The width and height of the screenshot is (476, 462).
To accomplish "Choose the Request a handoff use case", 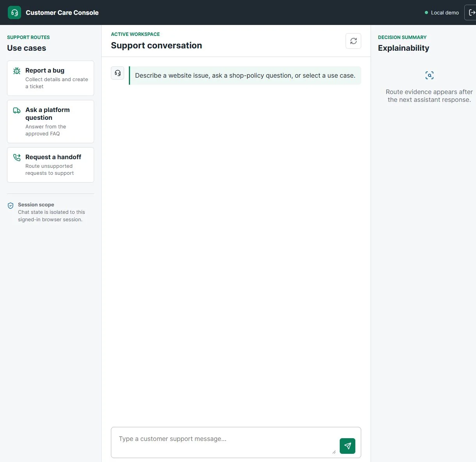I will [x=50, y=165].
